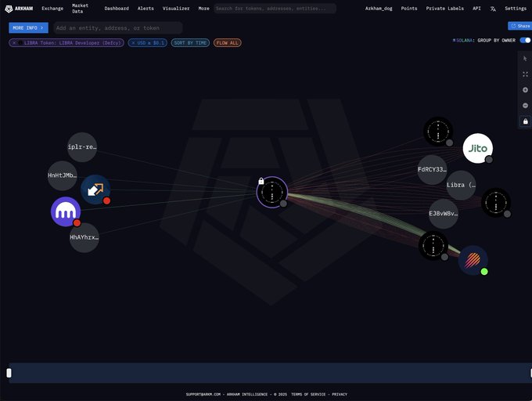Open Market Data

[x=80, y=9]
